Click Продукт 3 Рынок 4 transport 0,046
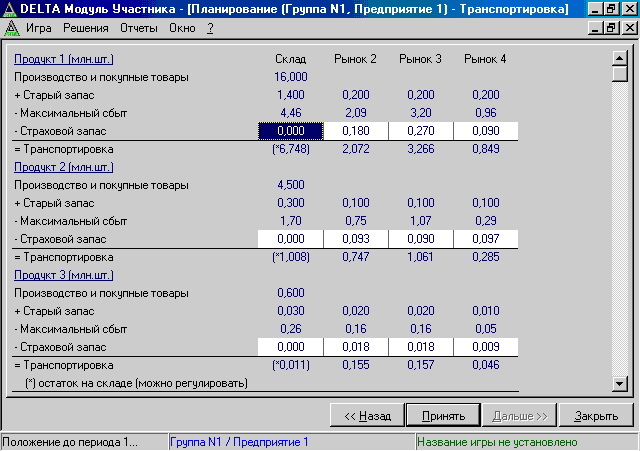640x451 pixels. [486, 365]
